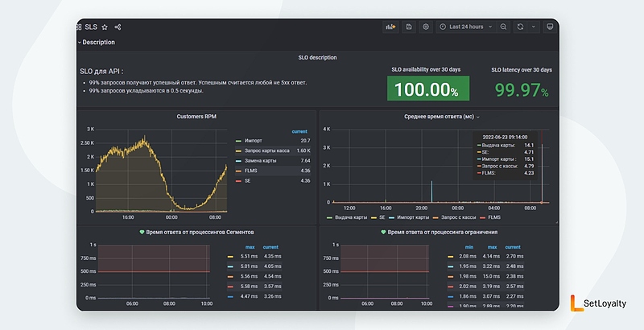This screenshot has width=644, height=330.
Task: Open the Среднее время ответа panel menu
Action: pos(440,117)
